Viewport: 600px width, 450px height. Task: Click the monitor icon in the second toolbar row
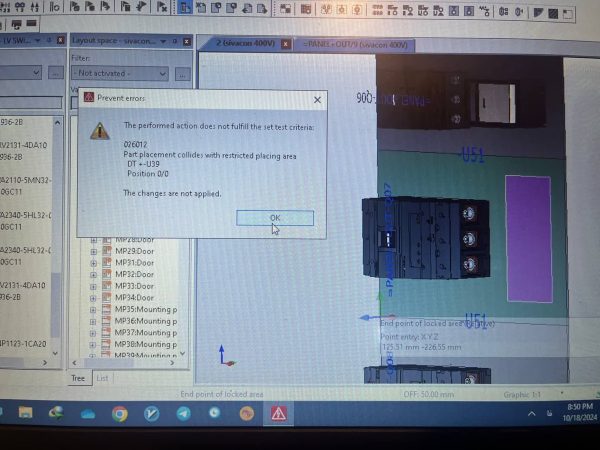coord(16,25)
